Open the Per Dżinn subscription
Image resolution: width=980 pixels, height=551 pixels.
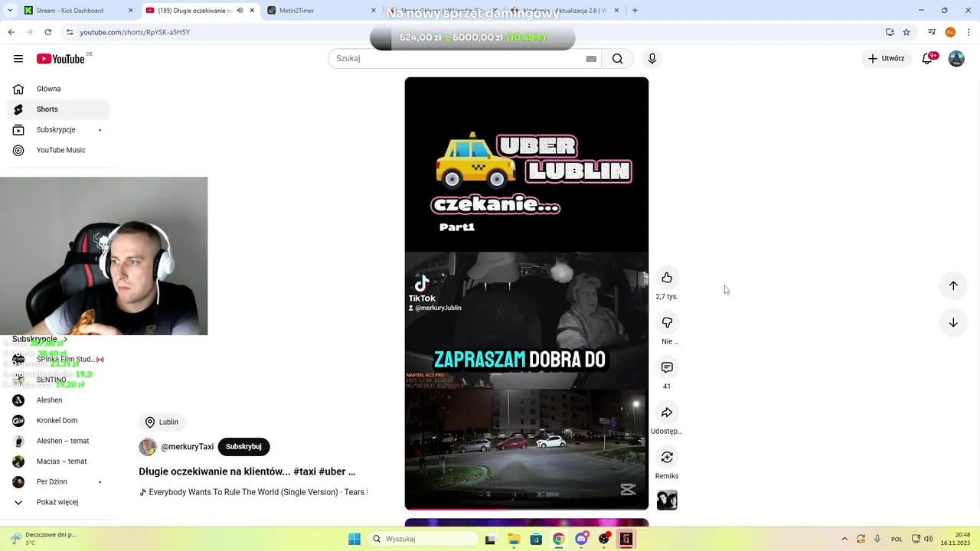click(58, 482)
